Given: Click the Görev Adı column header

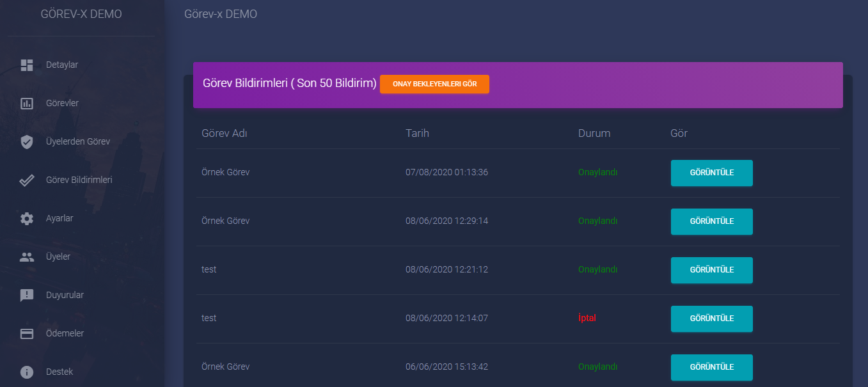Looking at the screenshot, I should [x=225, y=134].
